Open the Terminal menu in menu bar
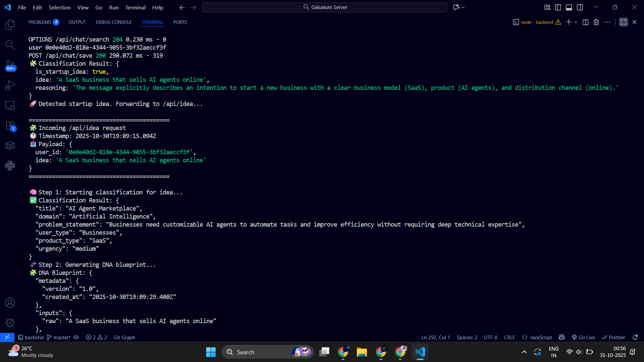The width and height of the screenshot is (644, 362). pyautogui.click(x=135, y=7)
